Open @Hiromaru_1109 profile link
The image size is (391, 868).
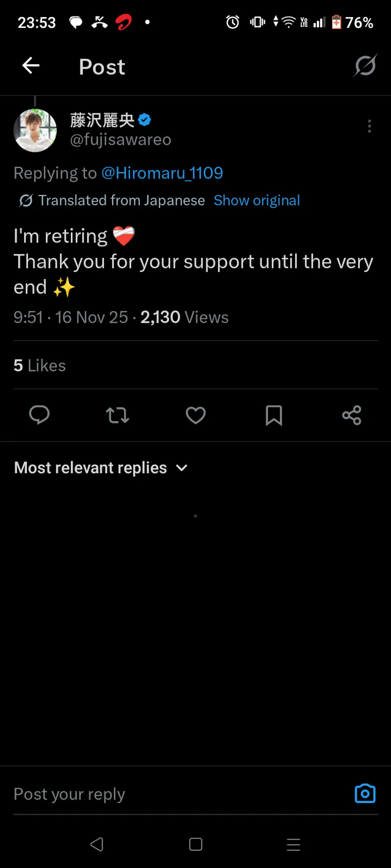[x=162, y=173]
